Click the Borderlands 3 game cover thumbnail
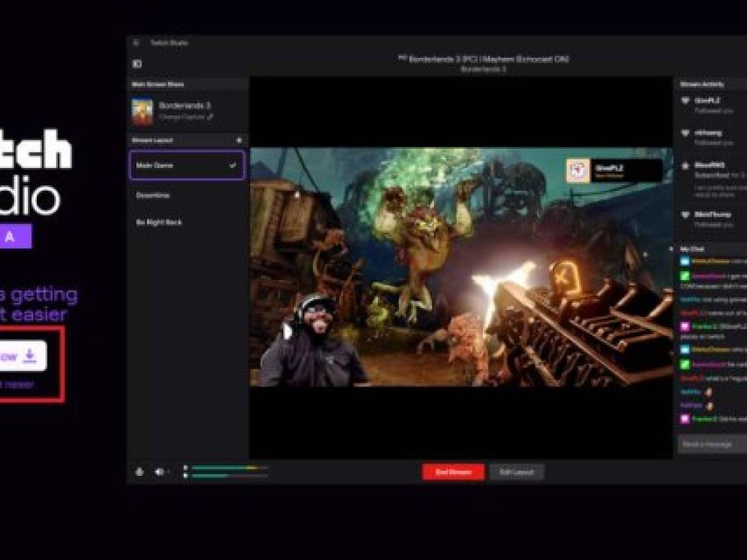The height and width of the screenshot is (560, 747). pyautogui.click(x=143, y=111)
